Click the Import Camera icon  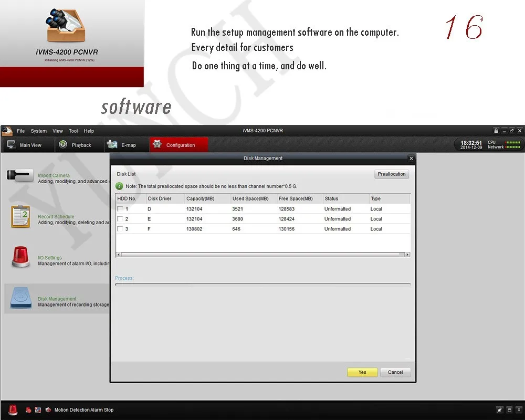[20, 175]
